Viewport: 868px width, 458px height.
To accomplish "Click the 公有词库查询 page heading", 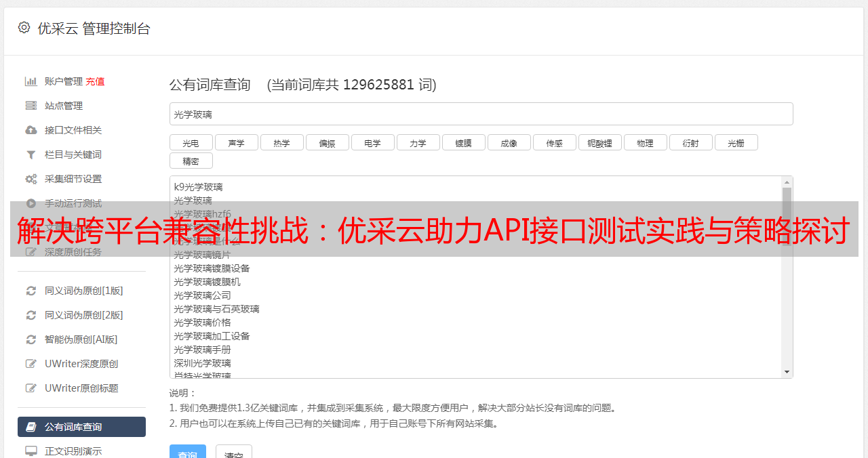I will tap(210, 85).
